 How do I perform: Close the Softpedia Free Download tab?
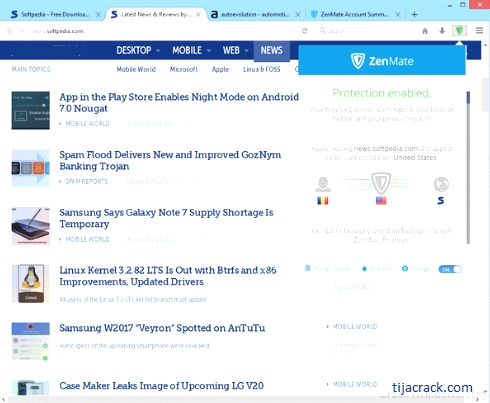coord(98,14)
